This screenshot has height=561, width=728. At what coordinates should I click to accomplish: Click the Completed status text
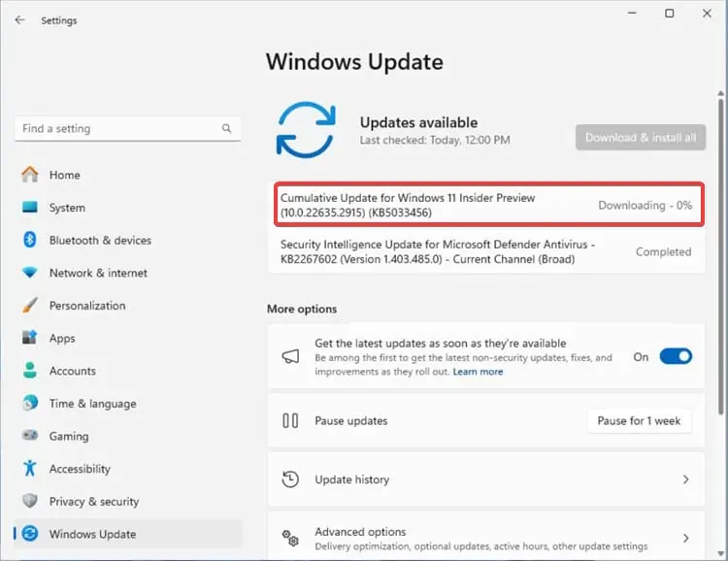click(x=663, y=251)
